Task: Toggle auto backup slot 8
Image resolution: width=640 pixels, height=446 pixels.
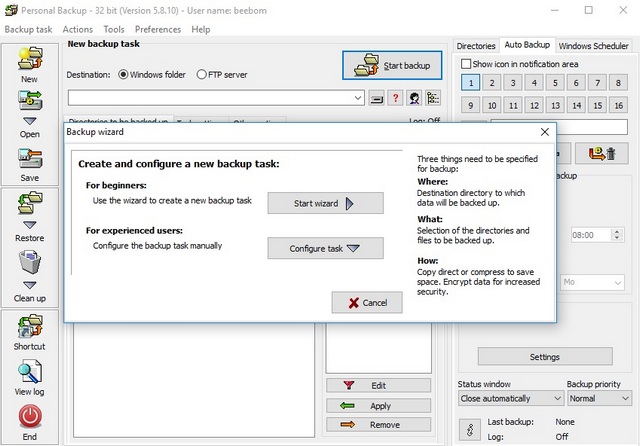Action: point(618,83)
